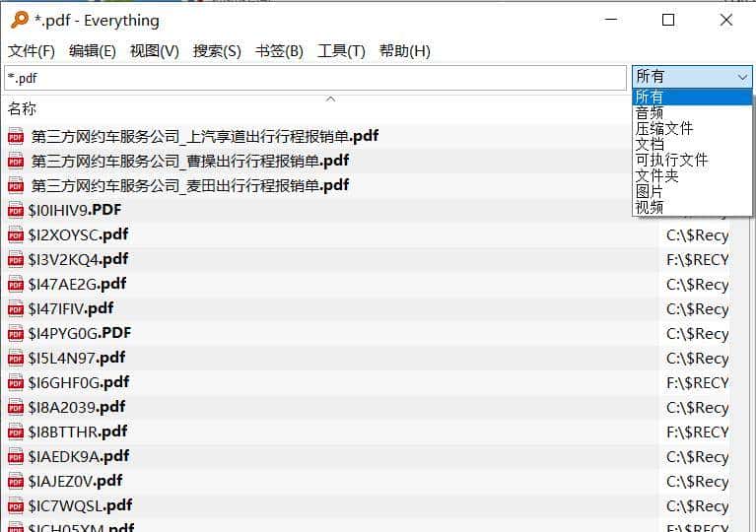
Task: Click PDF icon next to $I8A2039.pdf
Action: pos(16,407)
